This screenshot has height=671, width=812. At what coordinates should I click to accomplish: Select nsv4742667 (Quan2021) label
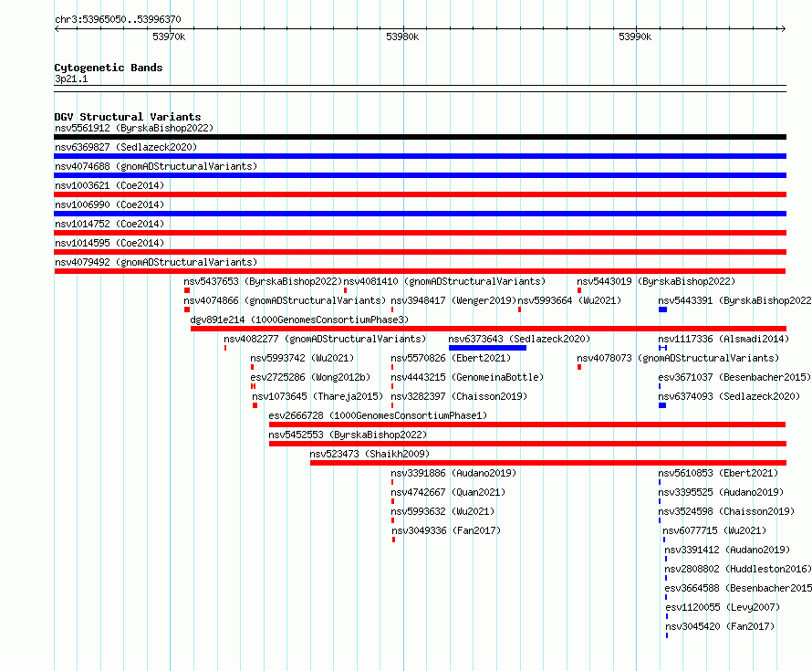(x=448, y=492)
